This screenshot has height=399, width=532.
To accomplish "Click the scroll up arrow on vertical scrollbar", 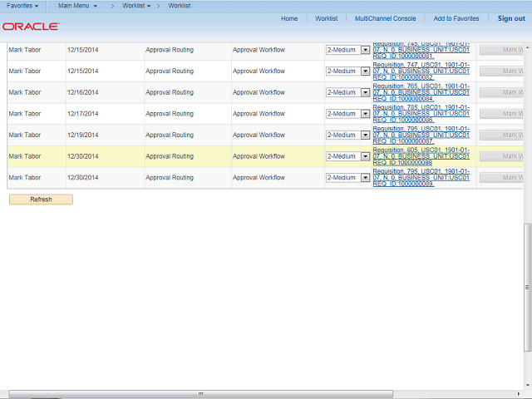I will tap(528, 47).
